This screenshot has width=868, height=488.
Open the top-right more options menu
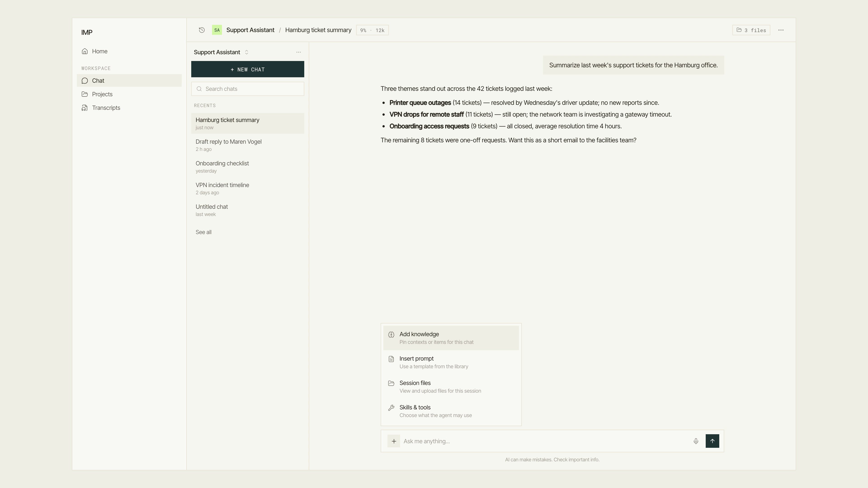click(x=781, y=30)
